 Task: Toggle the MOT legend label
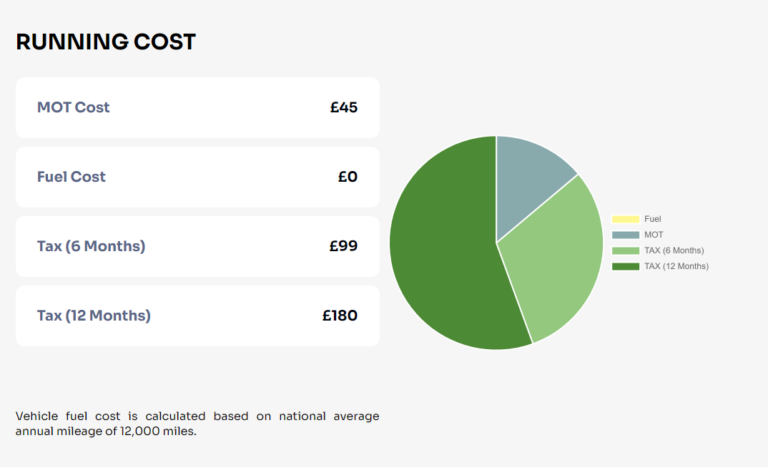[654, 235]
